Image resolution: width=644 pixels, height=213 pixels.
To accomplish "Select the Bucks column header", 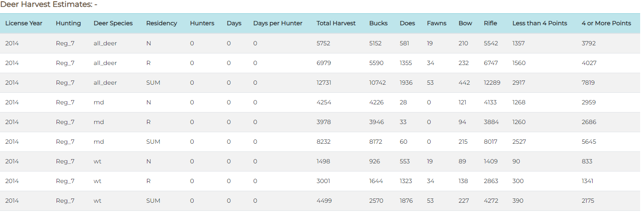I will tap(378, 23).
